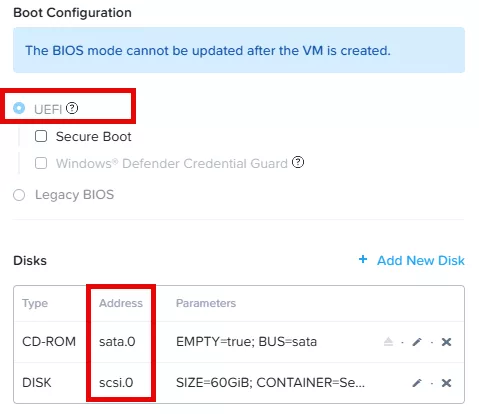Click the plus icon beside Add New Disk
479x414 pixels.
click(363, 259)
